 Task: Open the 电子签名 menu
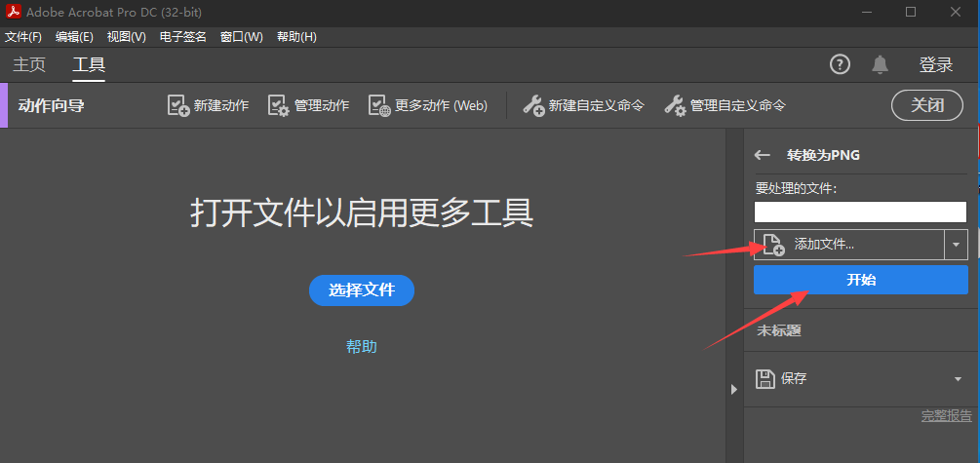[x=183, y=37]
